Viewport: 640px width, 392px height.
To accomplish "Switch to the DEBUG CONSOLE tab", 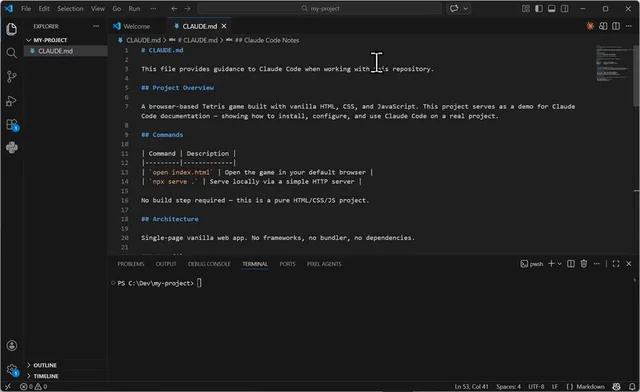I will [209, 264].
